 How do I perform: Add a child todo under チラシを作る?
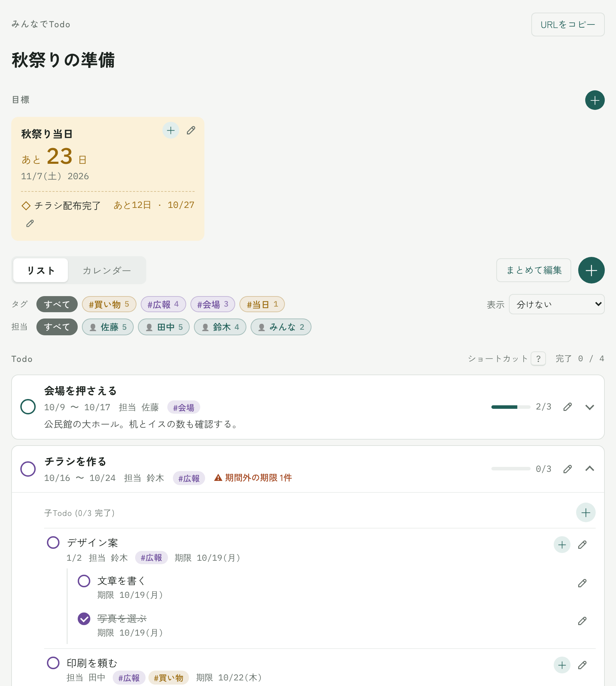pyautogui.click(x=586, y=513)
